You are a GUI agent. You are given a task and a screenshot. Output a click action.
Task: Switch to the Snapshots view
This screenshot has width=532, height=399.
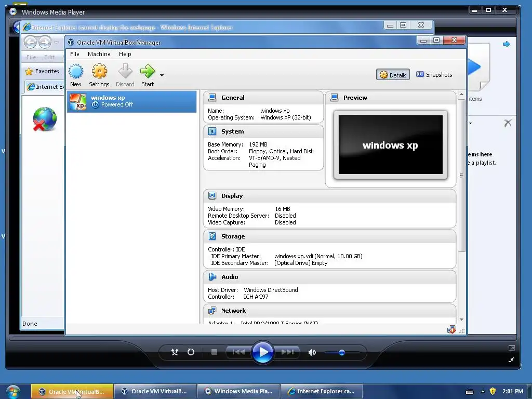(x=434, y=75)
